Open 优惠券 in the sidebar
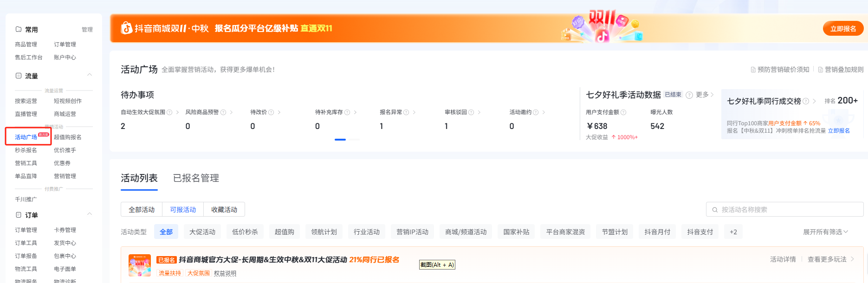Screen dimensions: 868x283 click(x=62, y=163)
